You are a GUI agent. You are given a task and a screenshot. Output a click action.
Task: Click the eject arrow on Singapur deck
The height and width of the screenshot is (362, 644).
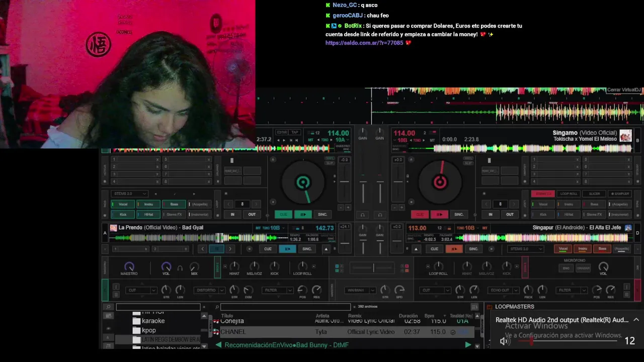(416, 249)
